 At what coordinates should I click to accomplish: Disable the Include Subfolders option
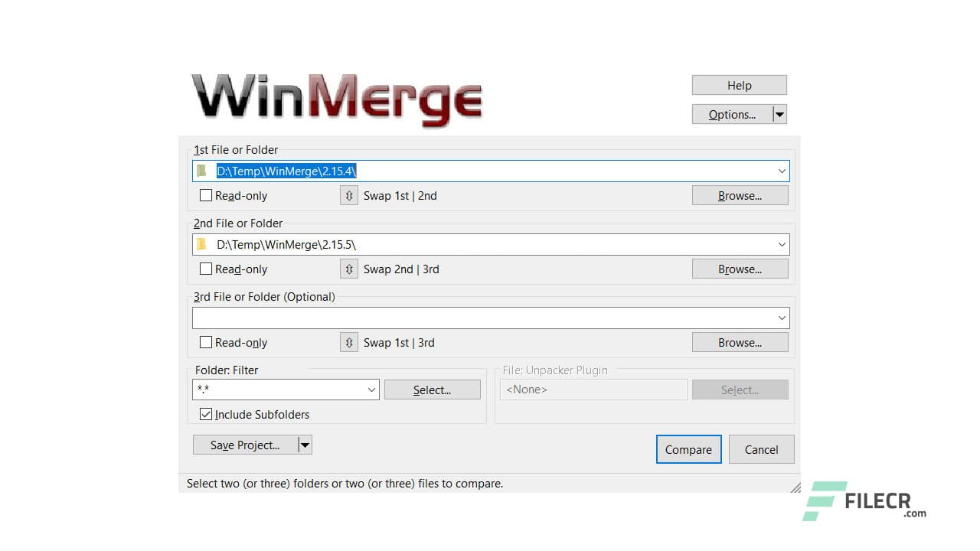(x=205, y=414)
